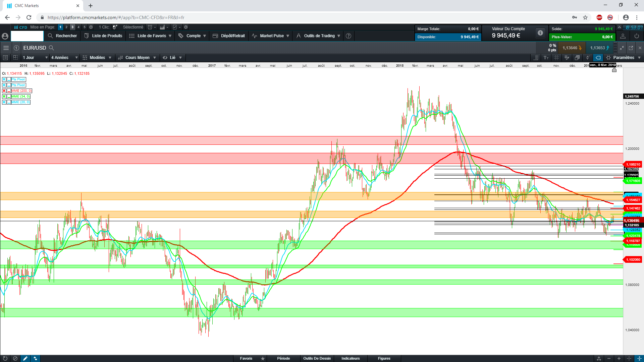644x362 pixels.
Task: Click the timeline date marker handle
Action: point(614,70)
